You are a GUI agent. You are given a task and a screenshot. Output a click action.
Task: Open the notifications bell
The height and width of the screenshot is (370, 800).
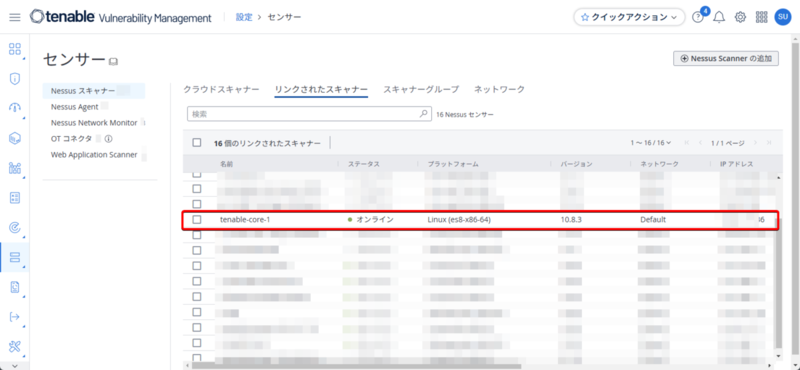pos(719,17)
